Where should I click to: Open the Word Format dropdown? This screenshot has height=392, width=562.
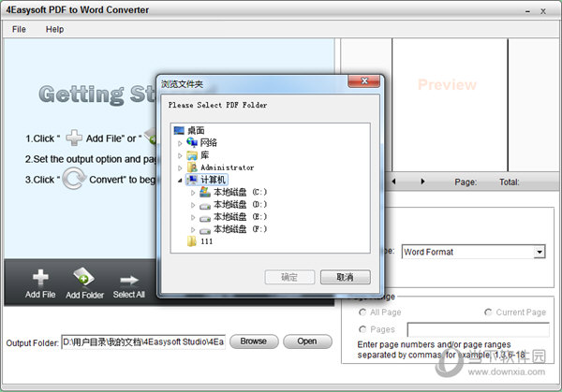[540, 252]
